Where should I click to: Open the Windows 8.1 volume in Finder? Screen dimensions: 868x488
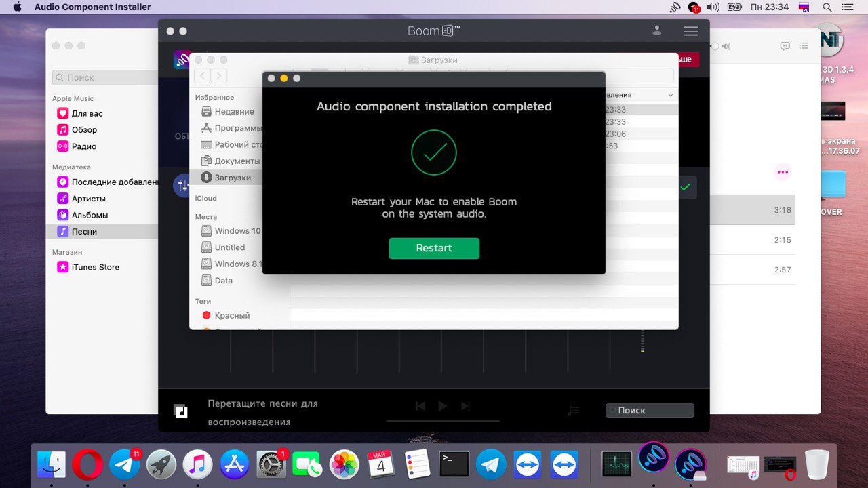tap(232, 264)
